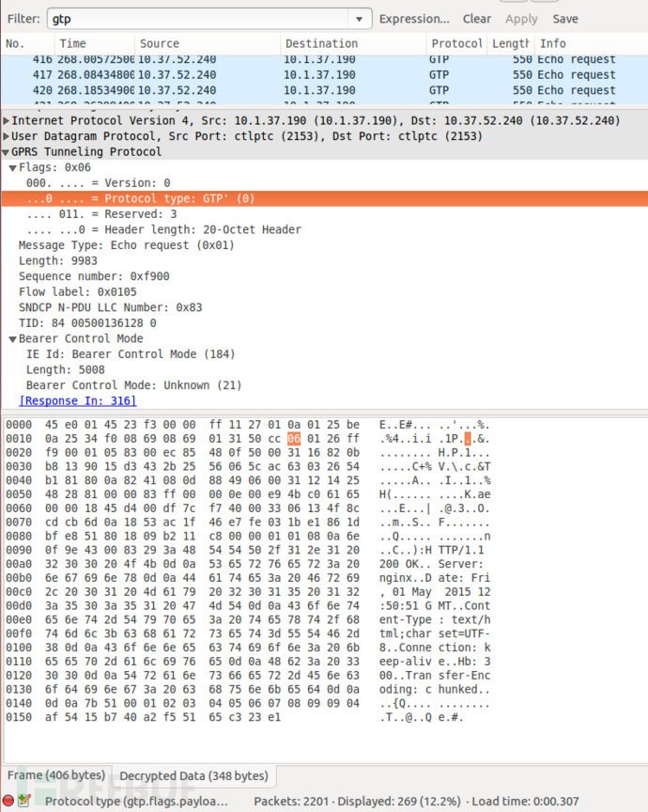648x812 pixels.
Task: Select the Version: 0 flag line
Action: [99, 183]
